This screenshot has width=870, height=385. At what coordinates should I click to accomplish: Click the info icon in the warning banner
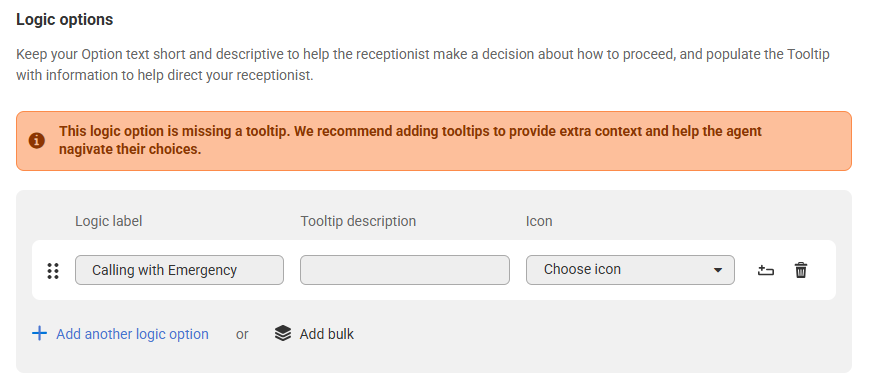[x=37, y=140]
